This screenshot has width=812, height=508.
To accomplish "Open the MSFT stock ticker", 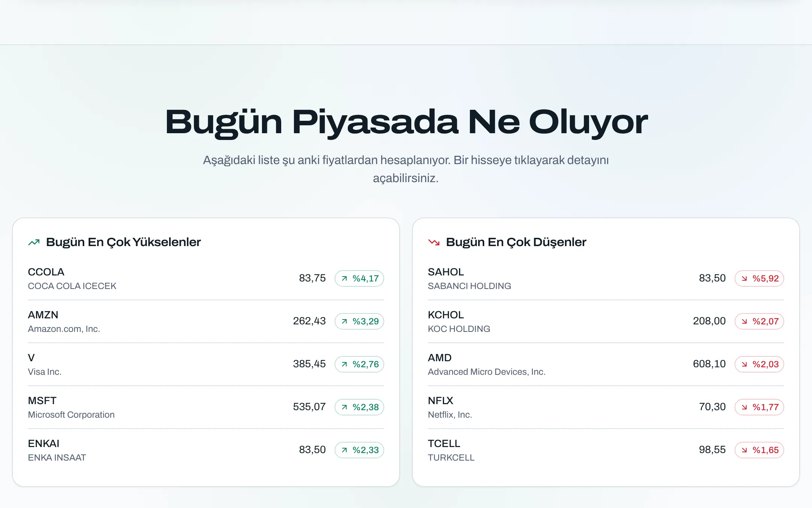I will pyautogui.click(x=42, y=401).
